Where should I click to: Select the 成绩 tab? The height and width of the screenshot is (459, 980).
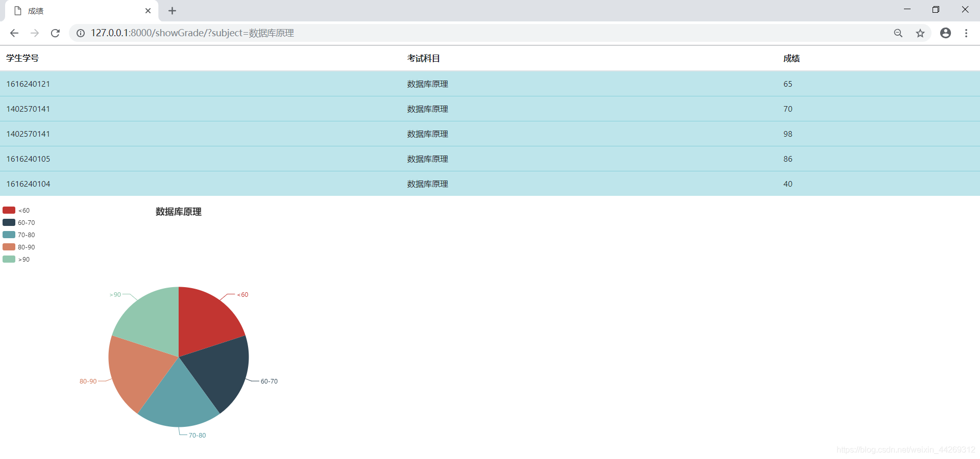77,11
